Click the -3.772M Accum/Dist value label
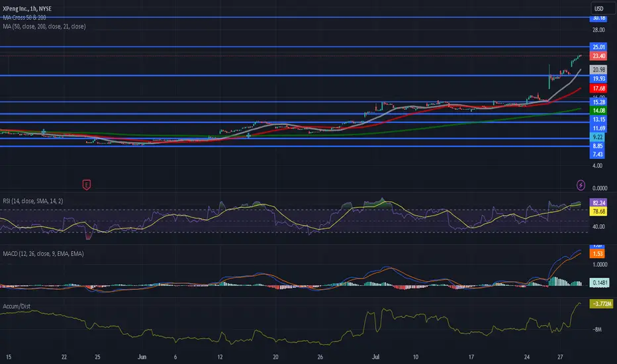Image resolution: width=617 pixels, height=364 pixels. tap(601, 304)
